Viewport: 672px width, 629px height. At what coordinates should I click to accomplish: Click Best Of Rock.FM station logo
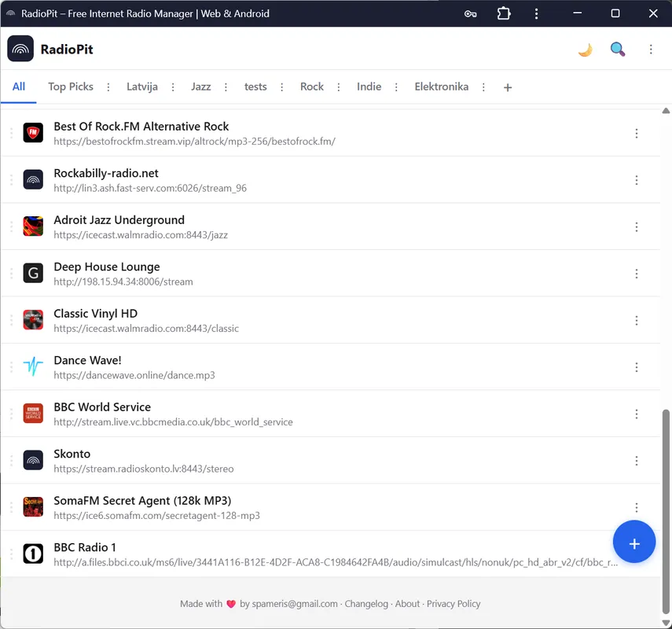pyautogui.click(x=33, y=133)
